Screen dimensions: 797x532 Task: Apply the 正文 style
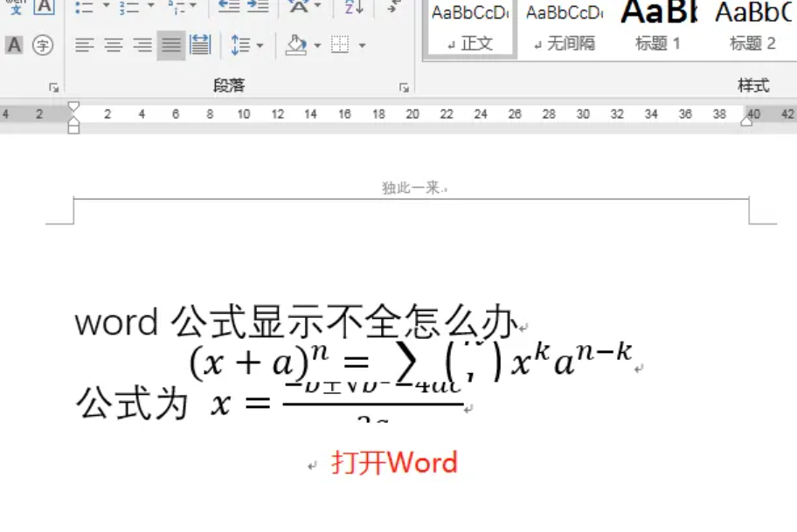point(470,28)
